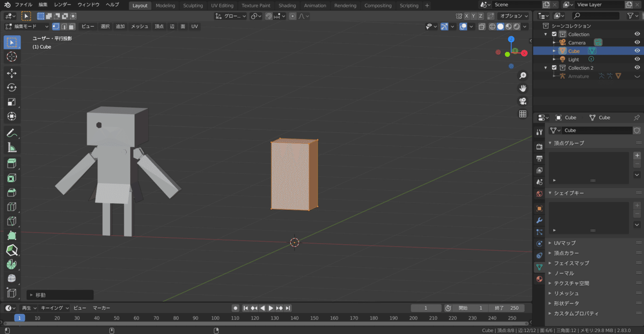The width and height of the screenshot is (644, 334).
Task: Click frame 100 on the timeline ruler
Action: click(215, 318)
